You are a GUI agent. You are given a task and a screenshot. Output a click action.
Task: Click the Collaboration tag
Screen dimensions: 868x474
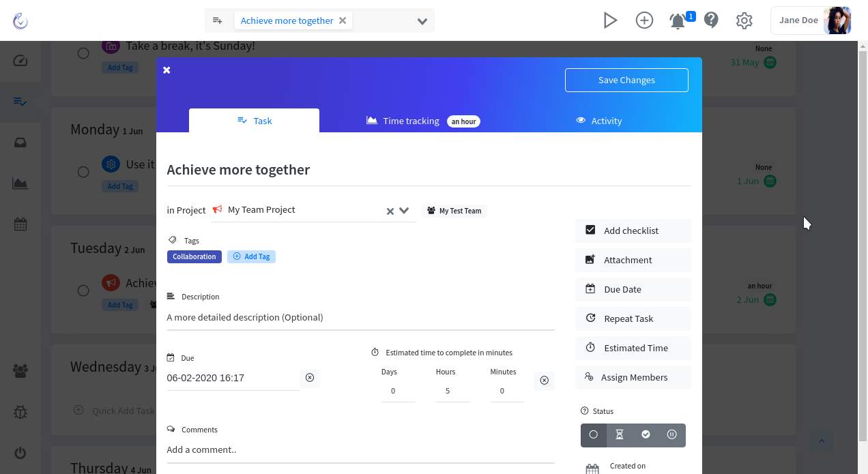tap(194, 256)
